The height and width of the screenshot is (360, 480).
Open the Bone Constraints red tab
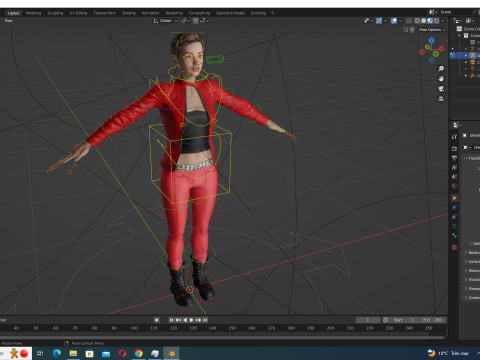(454, 247)
